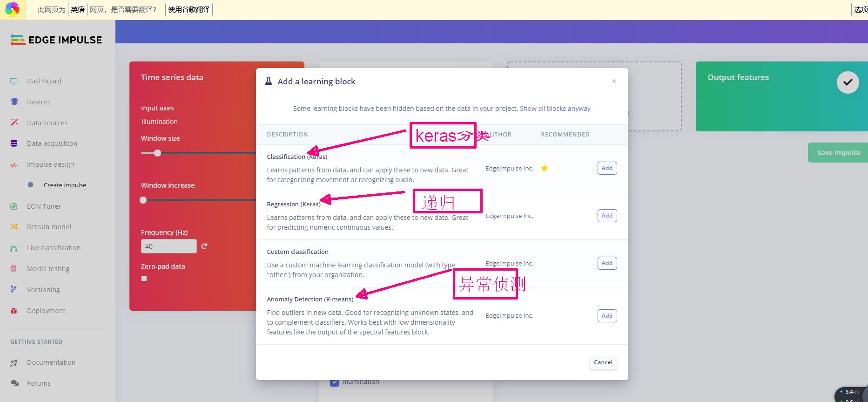Viewport: 868px width, 402px height.
Task: Click the Edge Impulse logo
Action: (x=56, y=40)
